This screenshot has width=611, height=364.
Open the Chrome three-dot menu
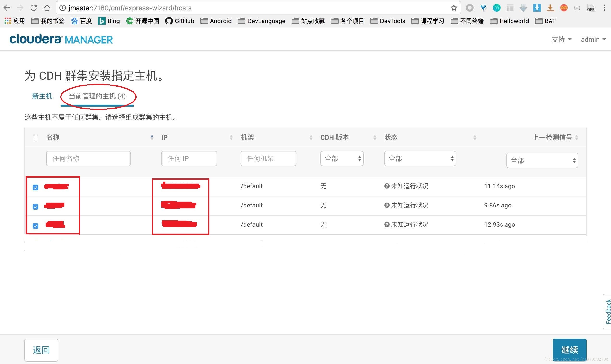(x=604, y=8)
